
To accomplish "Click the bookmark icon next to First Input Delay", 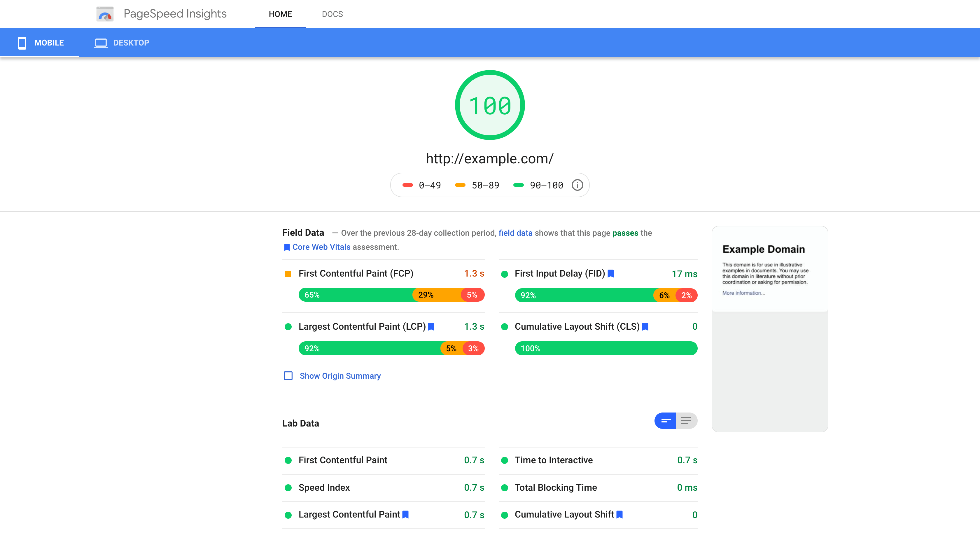I will 611,274.
